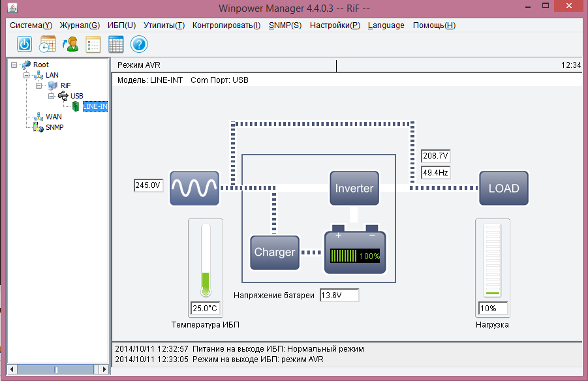This screenshot has width=588, height=381.
Task: Open the schedule calendar-clock toolbar icon
Action: (x=48, y=44)
